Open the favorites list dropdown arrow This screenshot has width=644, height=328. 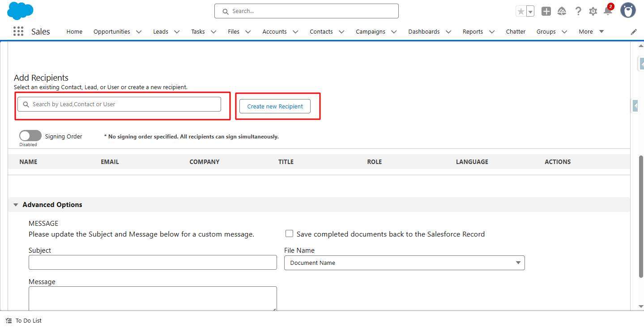(x=530, y=12)
